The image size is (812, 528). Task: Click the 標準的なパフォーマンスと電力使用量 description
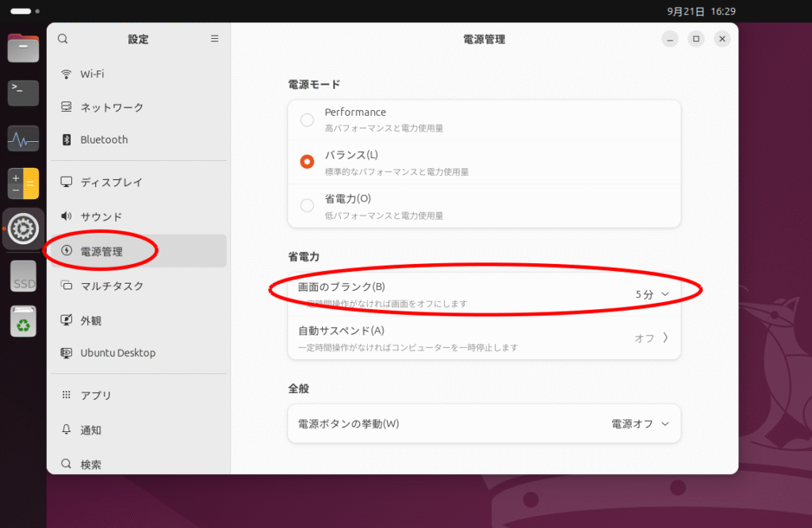click(396, 172)
